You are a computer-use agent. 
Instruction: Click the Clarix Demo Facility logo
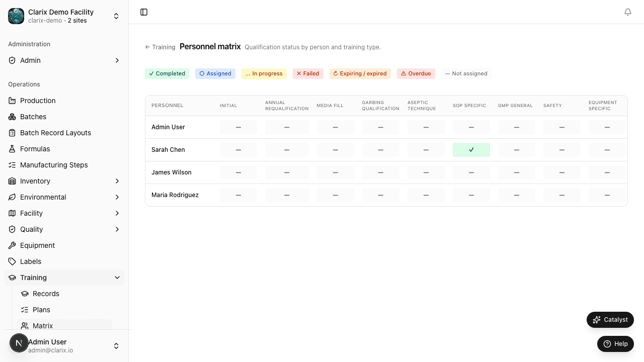pos(16,16)
